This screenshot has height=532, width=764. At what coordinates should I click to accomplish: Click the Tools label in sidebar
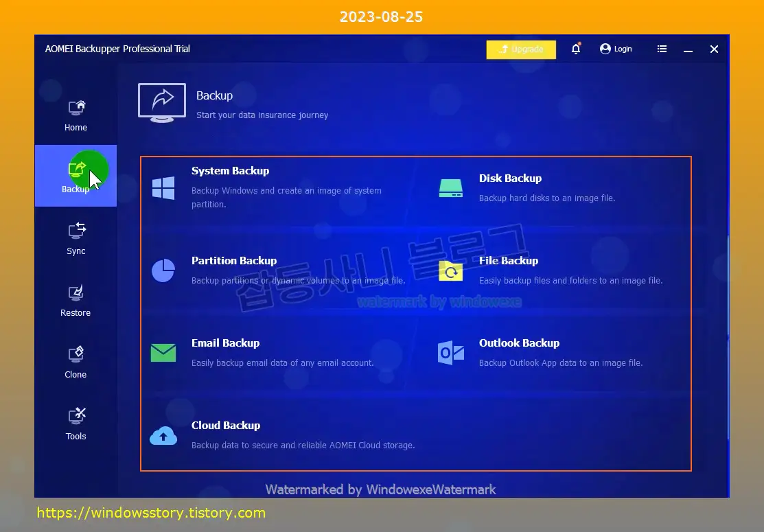pos(76,437)
